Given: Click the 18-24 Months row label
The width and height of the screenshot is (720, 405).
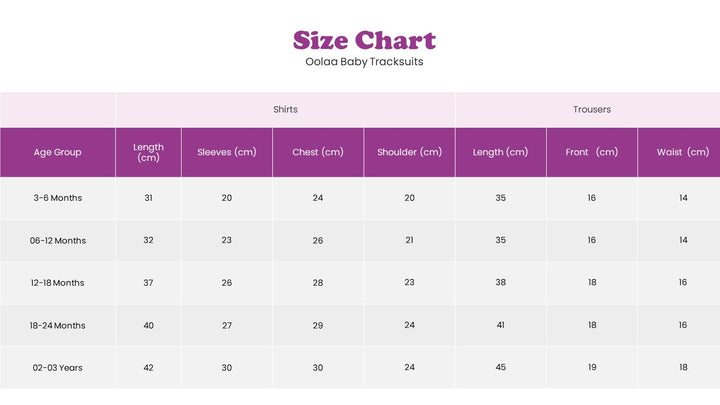Looking at the screenshot, I should click(x=58, y=325).
